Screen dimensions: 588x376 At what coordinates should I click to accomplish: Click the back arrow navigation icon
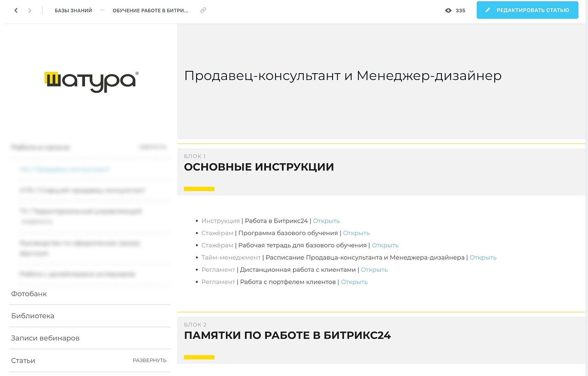[16, 10]
